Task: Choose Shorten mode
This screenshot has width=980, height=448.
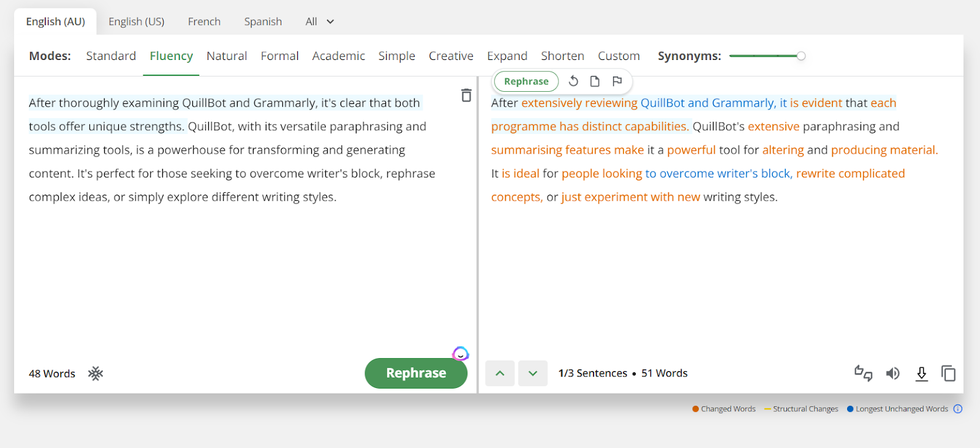Action: pyautogui.click(x=562, y=56)
